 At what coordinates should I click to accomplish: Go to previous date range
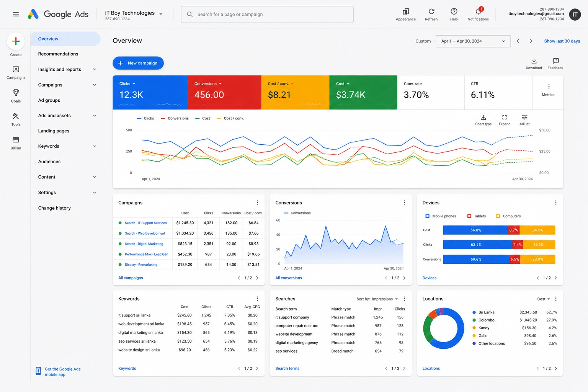(x=518, y=41)
